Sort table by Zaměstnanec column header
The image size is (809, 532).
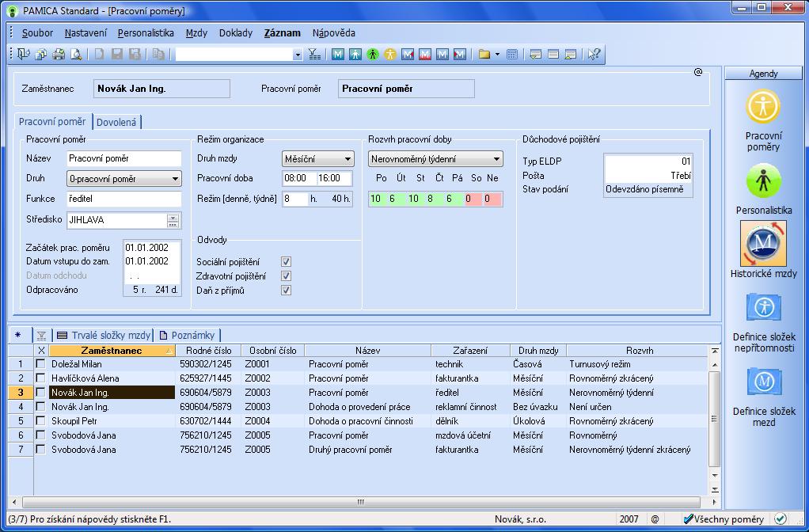[x=111, y=351]
